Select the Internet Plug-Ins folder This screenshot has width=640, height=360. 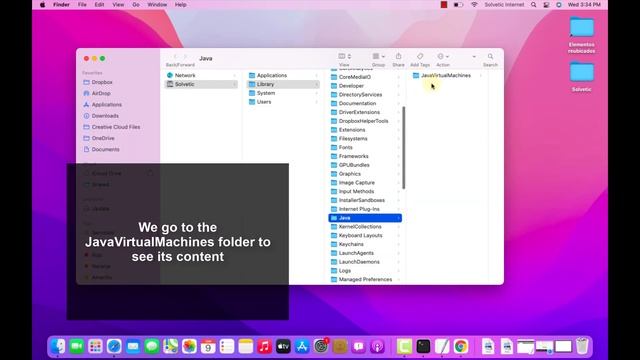[x=365, y=209]
